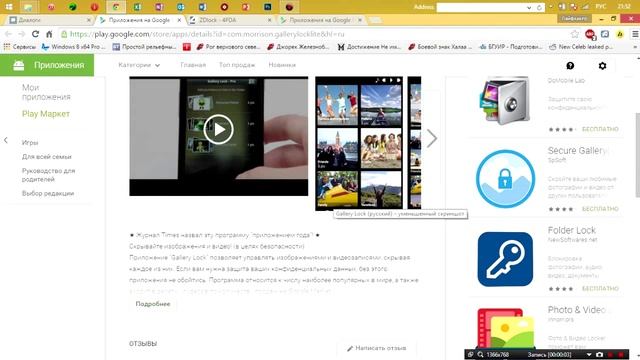
Task: Open Для всей семьи sidebar link
Action: point(47,157)
